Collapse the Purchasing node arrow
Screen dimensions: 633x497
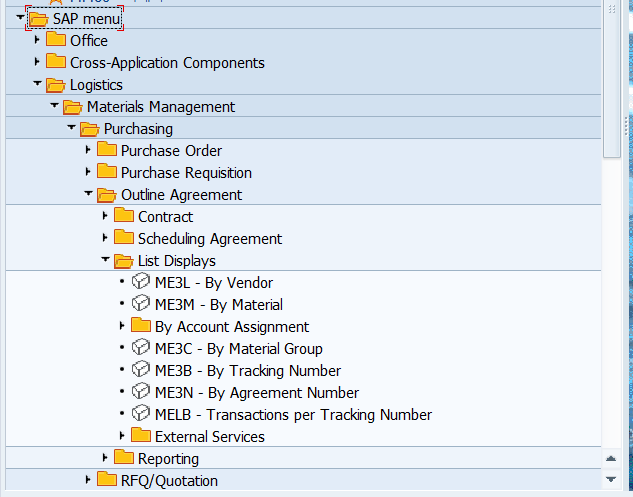(71, 128)
